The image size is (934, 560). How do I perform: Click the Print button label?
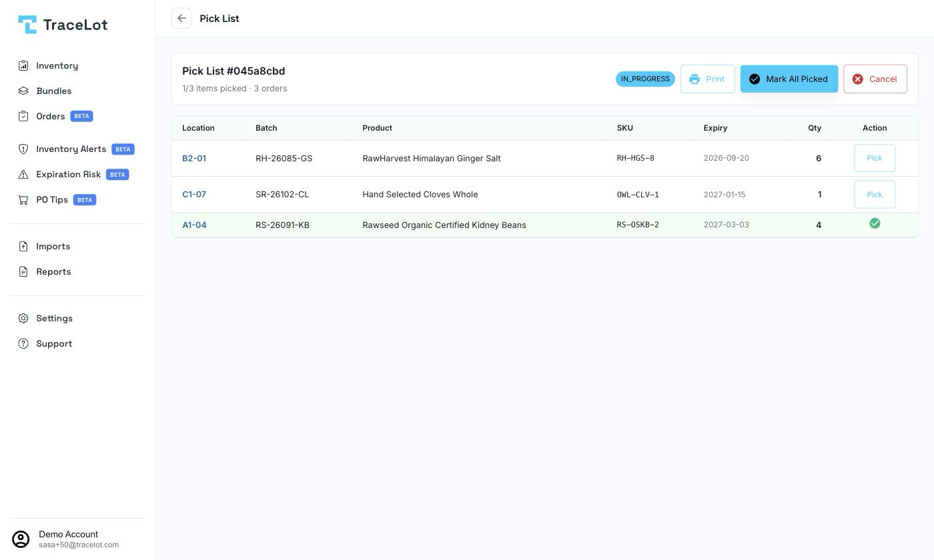715,79
